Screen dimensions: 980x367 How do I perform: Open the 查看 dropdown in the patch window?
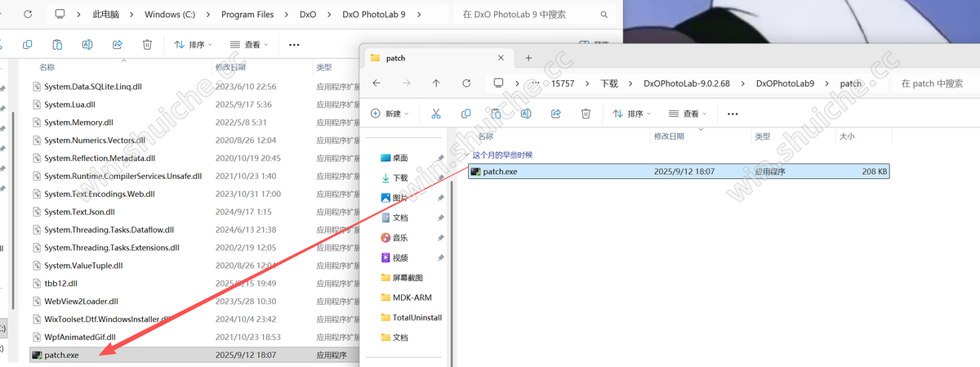point(689,114)
